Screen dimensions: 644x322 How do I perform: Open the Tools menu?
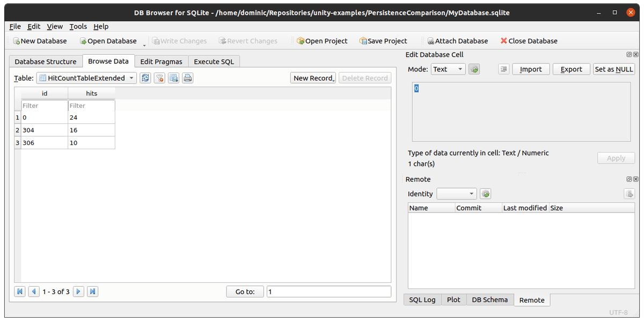(x=78, y=26)
